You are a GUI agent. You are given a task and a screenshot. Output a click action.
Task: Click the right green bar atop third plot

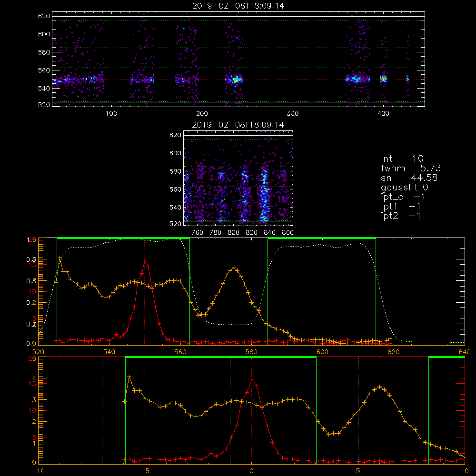[322, 238]
